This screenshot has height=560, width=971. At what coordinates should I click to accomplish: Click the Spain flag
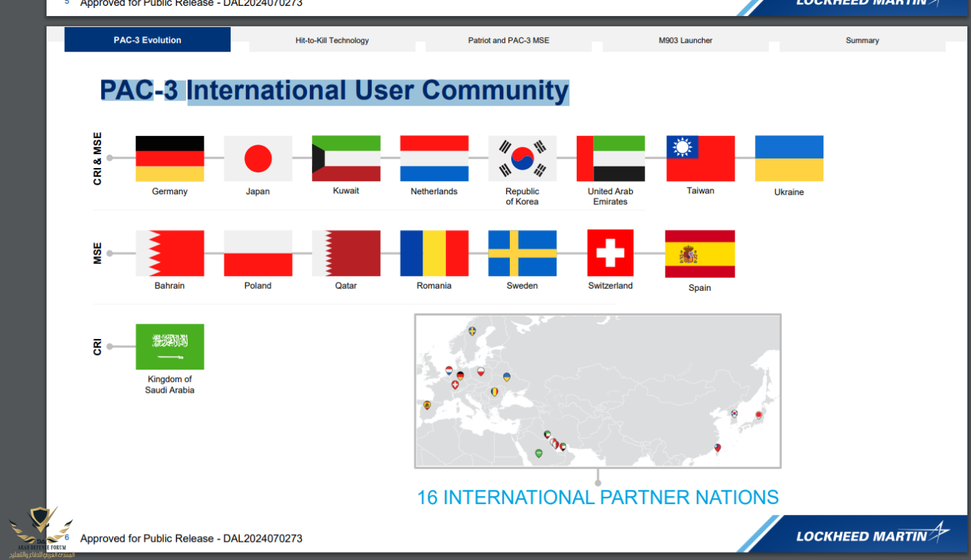pos(700,254)
